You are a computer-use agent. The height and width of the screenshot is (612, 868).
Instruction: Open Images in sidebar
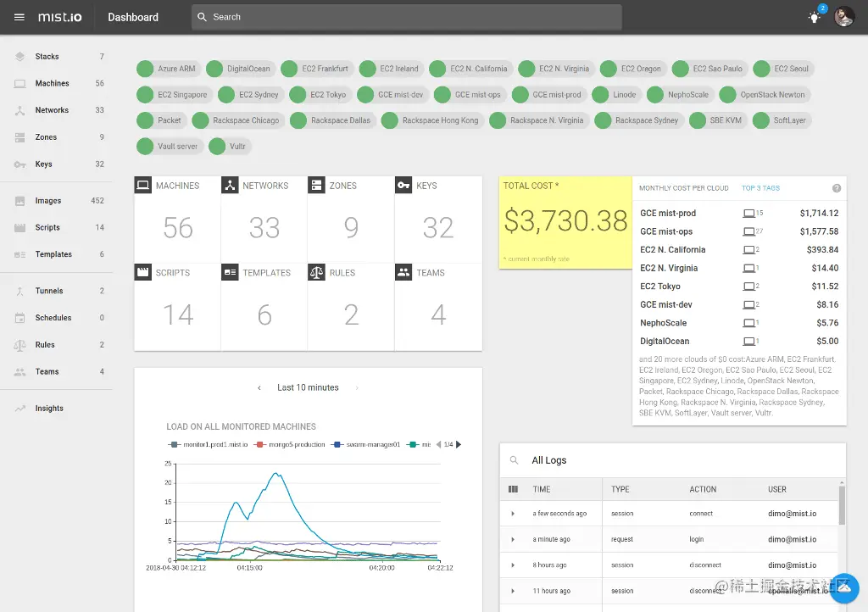57,201
